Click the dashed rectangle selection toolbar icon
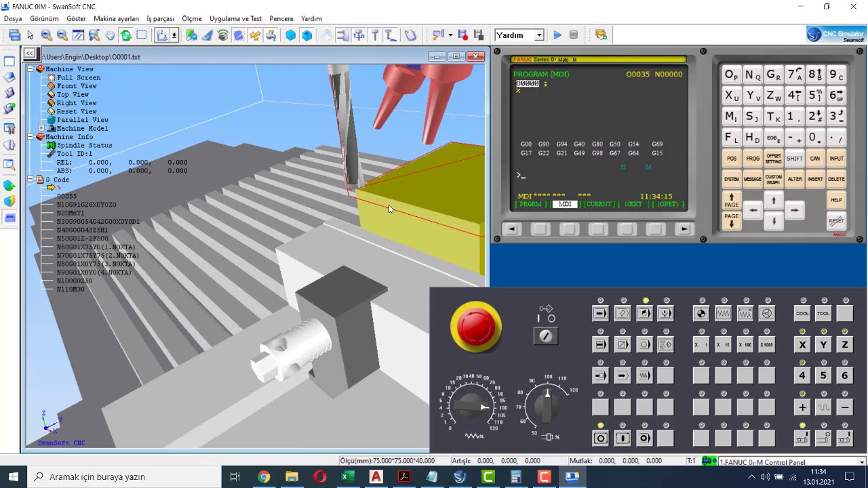Image resolution: width=868 pixels, height=488 pixels. tap(142, 35)
